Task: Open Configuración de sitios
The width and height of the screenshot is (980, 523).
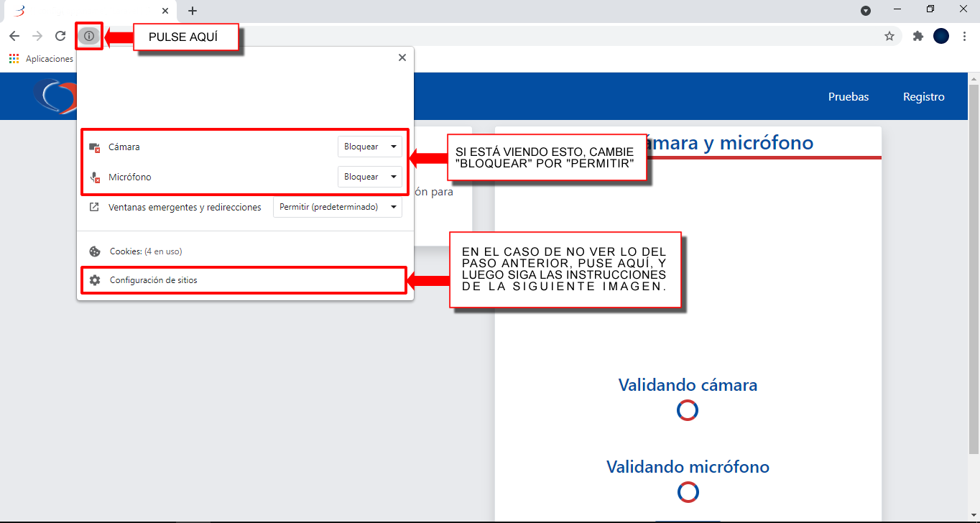Action: coord(153,280)
